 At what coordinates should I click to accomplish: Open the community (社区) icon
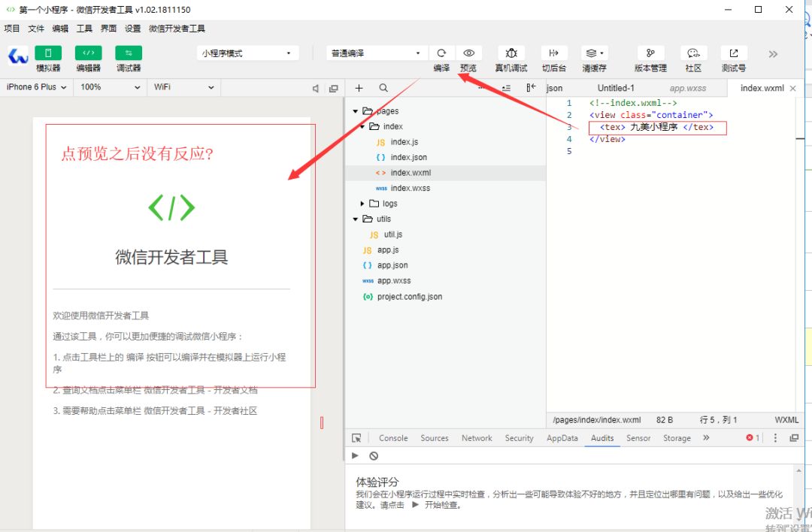pyautogui.click(x=693, y=53)
